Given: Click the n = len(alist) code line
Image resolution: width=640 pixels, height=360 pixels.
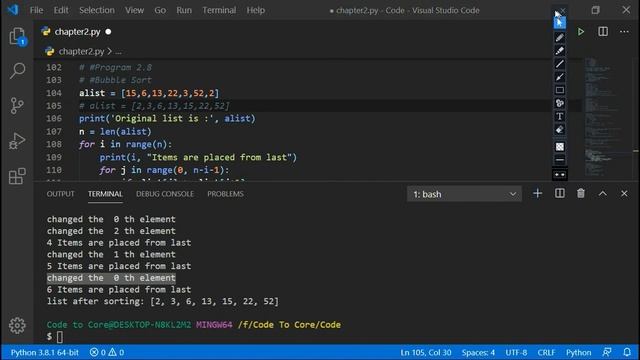Looking at the screenshot, I should [115, 131].
